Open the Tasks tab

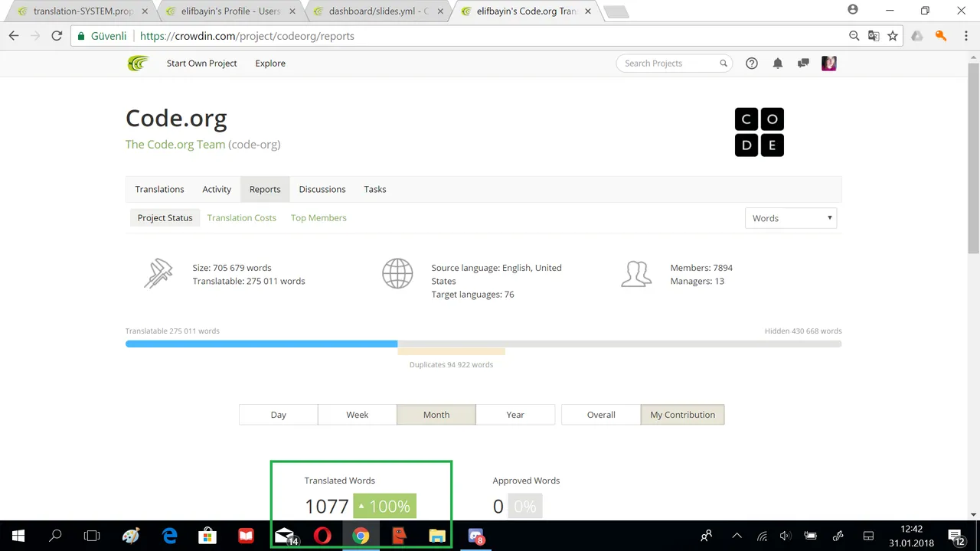(375, 189)
